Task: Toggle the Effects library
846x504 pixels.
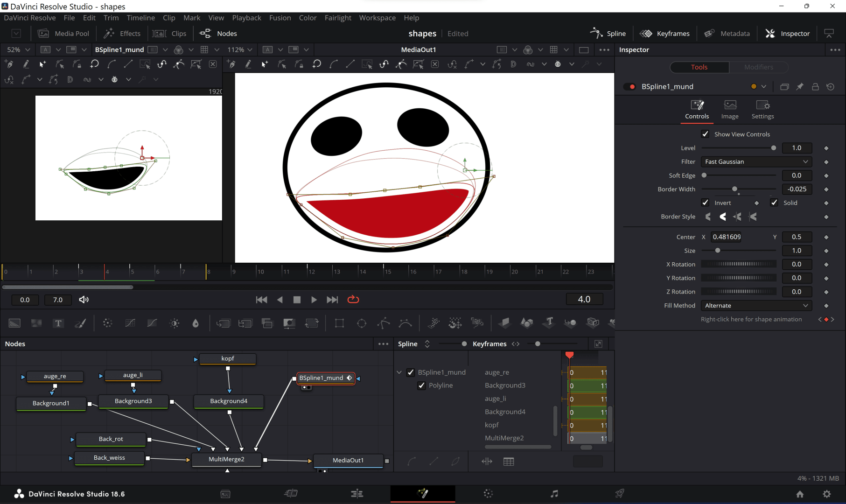Action: (122, 33)
